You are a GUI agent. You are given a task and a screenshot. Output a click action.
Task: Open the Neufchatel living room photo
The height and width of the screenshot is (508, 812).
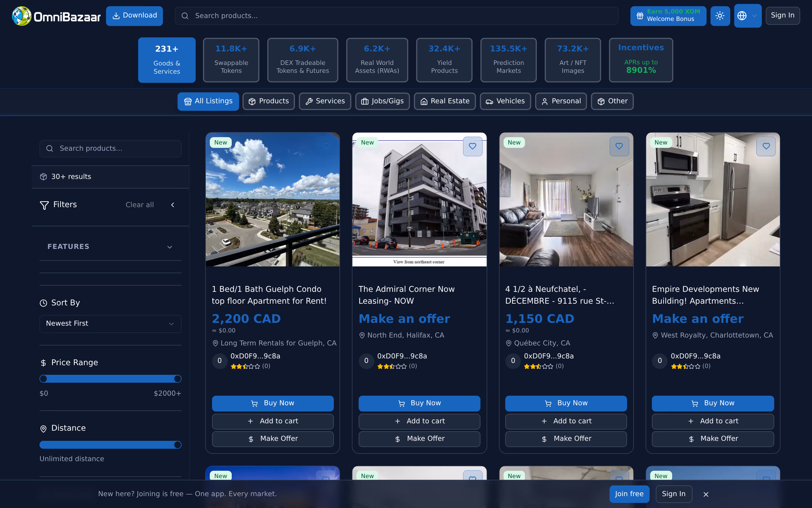click(x=566, y=200)
